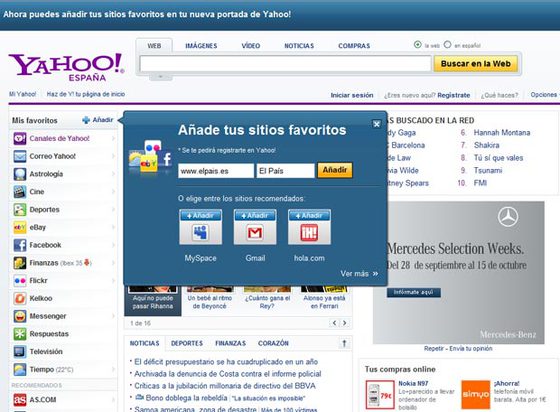Open the Flickr icon
The width and height of the screenshot is (560, 412).
click(20, 281)
